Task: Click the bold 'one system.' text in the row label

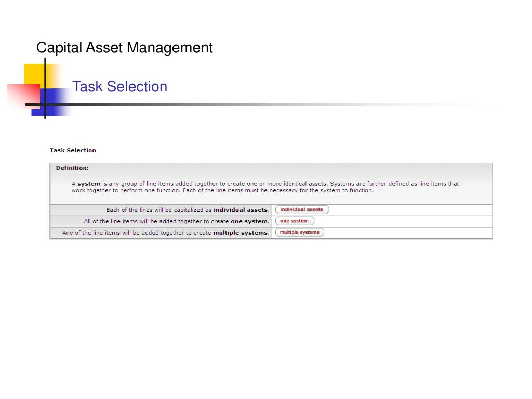Action: (250, 221)
